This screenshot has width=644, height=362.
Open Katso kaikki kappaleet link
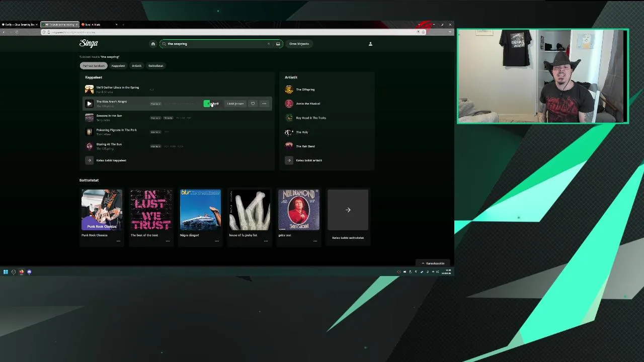111,160
